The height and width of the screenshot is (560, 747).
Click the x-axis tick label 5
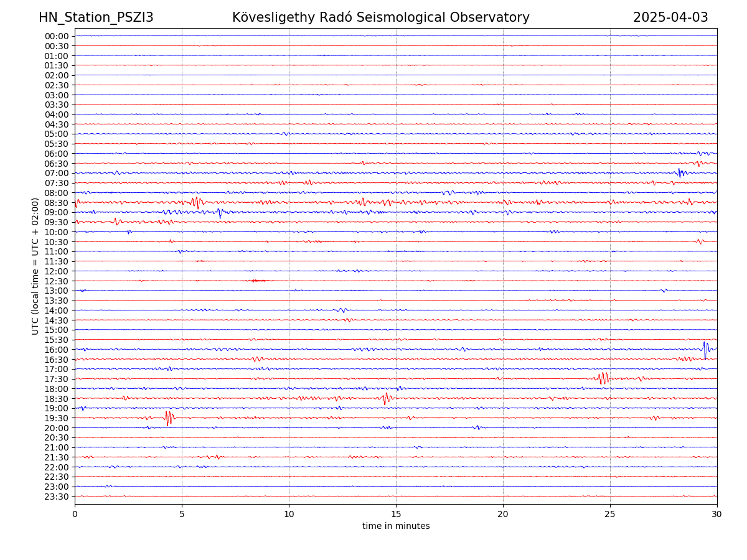click(182, 515)
